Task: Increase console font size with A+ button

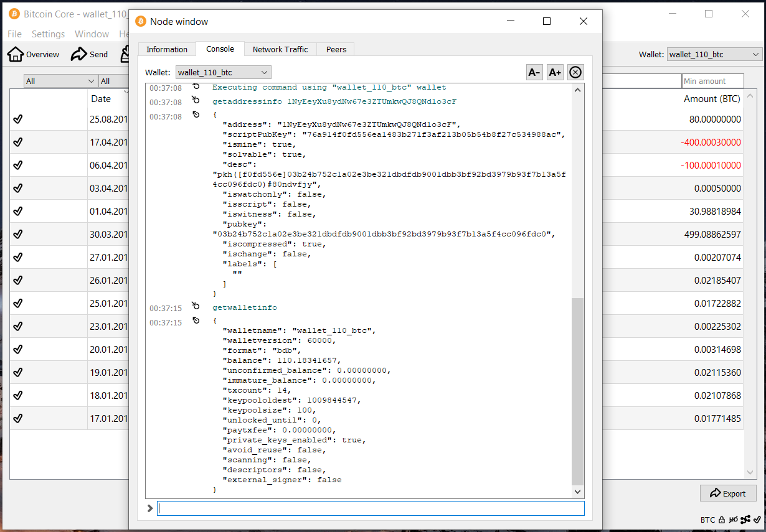Action: (x=555, y=72)
